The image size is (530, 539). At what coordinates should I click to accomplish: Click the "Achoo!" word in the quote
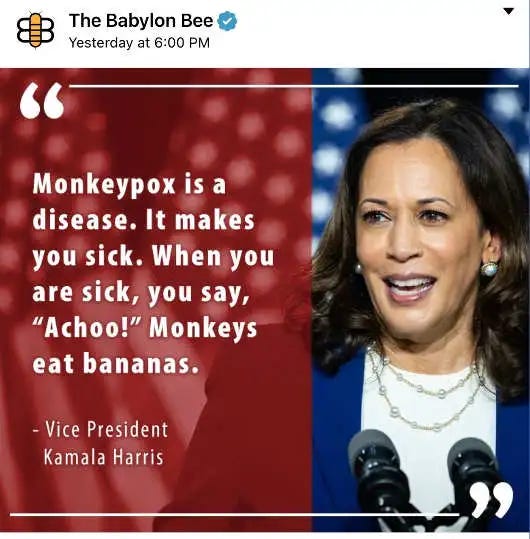86,327
